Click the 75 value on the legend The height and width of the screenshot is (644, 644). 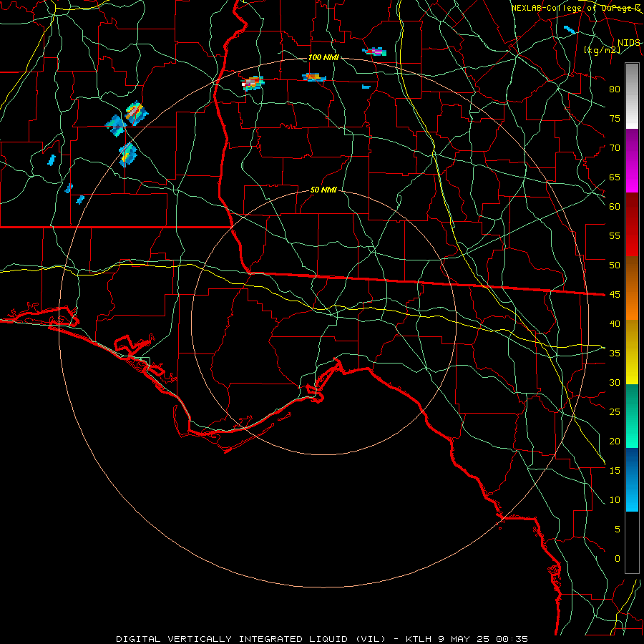pyautogui.click(x=615, y=118)
